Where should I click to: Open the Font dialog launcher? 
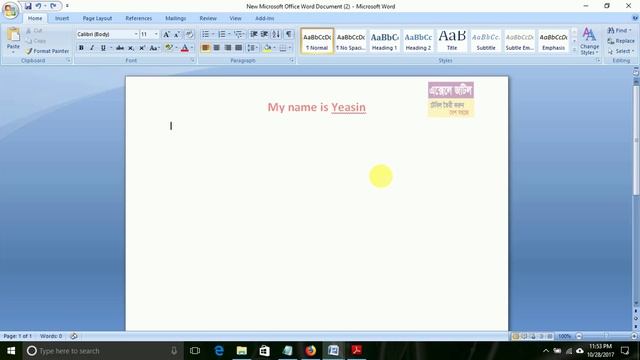pos(192,60)
